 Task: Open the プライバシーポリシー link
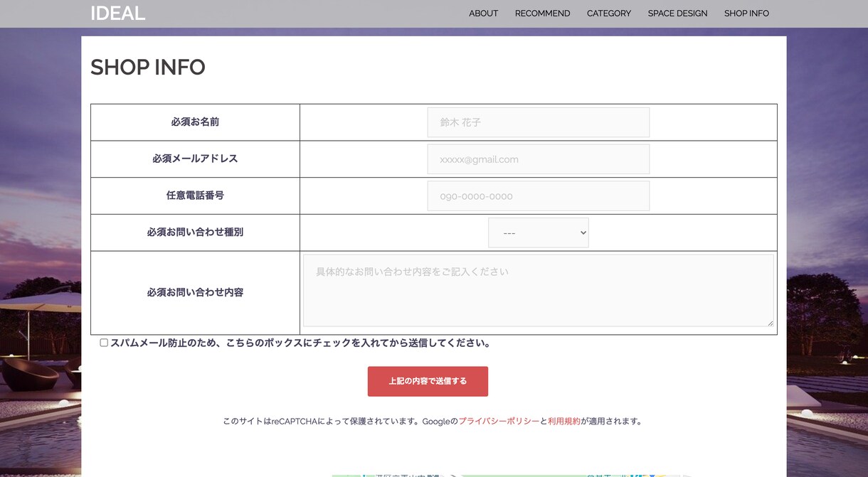click(x=499, y=422)
